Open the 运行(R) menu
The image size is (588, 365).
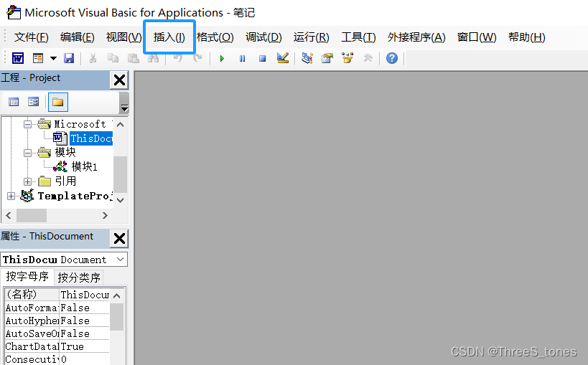coord(312,37)
